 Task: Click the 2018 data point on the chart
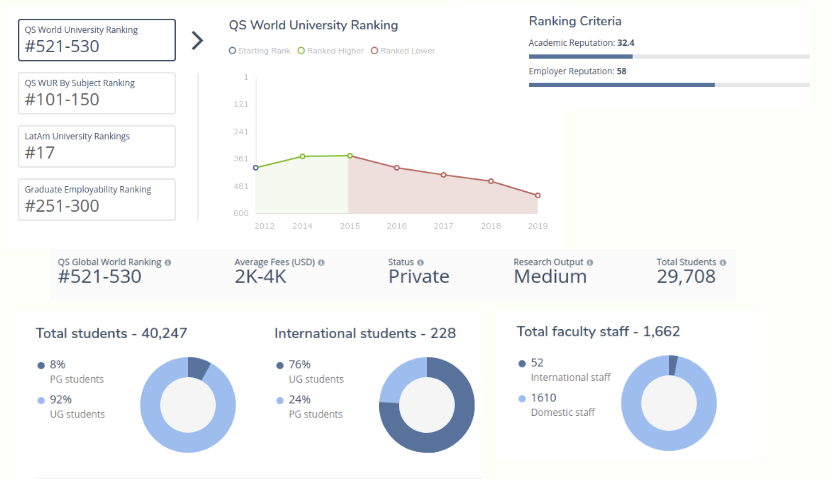click(x=491, y=181)
